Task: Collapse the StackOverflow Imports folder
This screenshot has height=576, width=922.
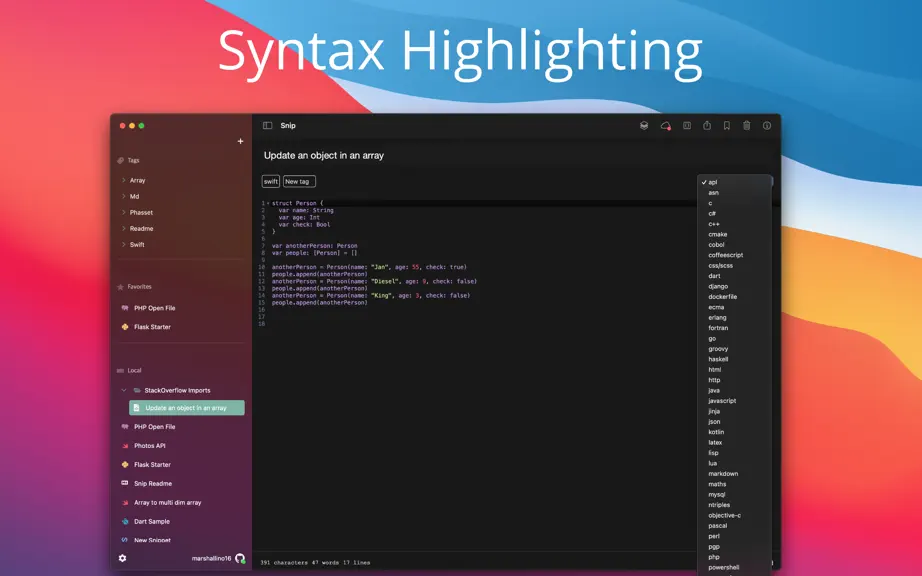Action: [x=123, y=390]
